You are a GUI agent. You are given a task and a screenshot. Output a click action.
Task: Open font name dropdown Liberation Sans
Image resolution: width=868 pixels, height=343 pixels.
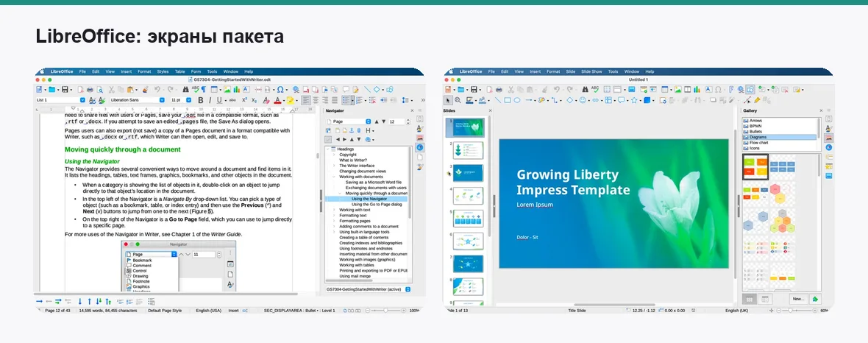138,100
